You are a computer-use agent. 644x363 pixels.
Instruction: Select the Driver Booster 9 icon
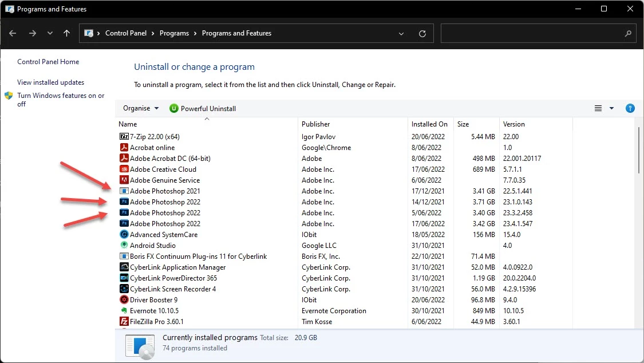[124, 300]
